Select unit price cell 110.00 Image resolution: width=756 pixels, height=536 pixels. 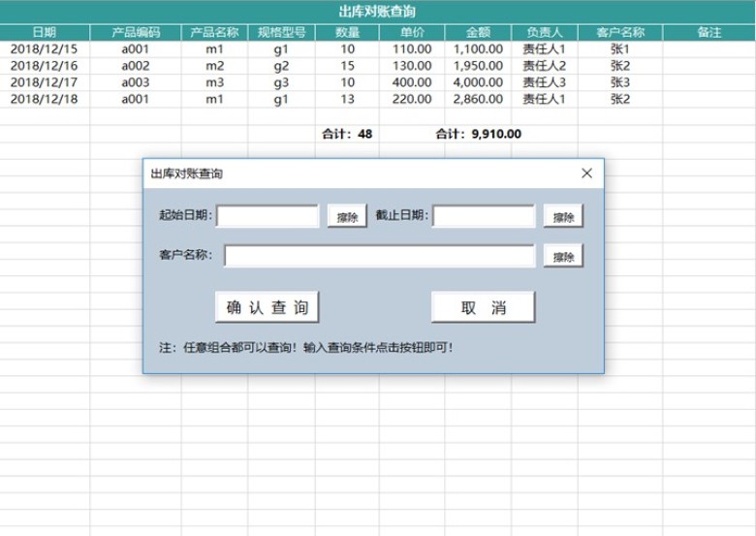tap(412, 49)
